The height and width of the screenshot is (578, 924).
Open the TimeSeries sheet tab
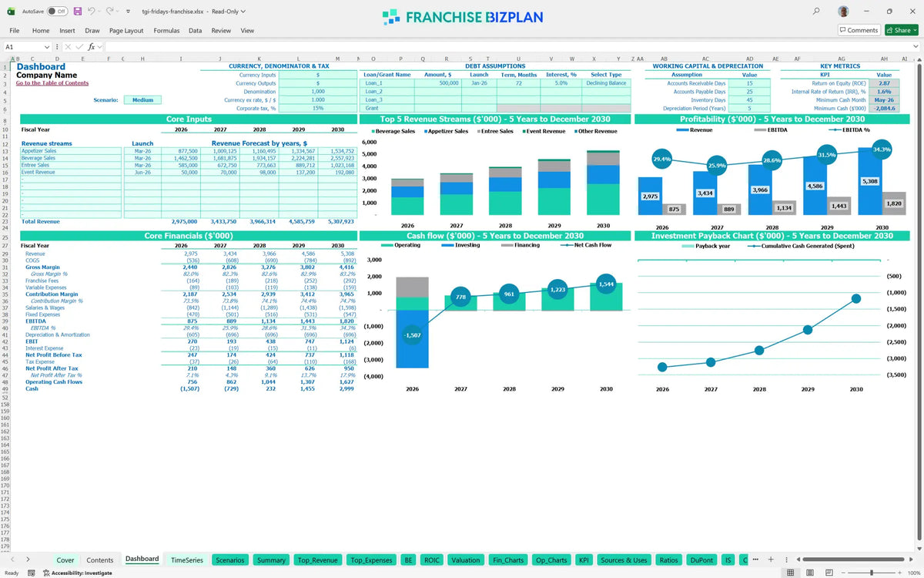tap(187, 560)
